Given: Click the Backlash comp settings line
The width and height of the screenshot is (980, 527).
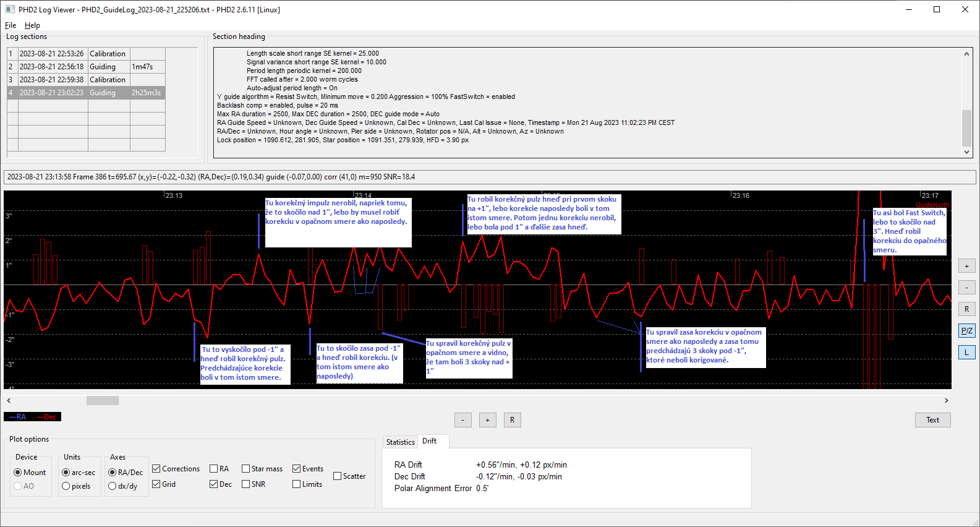Looking at the screenshot, I should (x=278, y=106).
